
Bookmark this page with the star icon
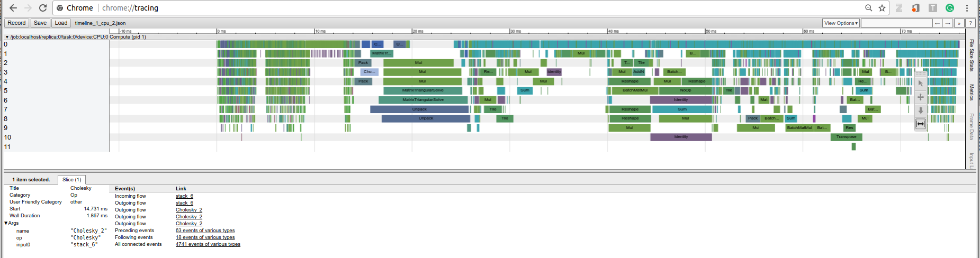coord(882,8)
